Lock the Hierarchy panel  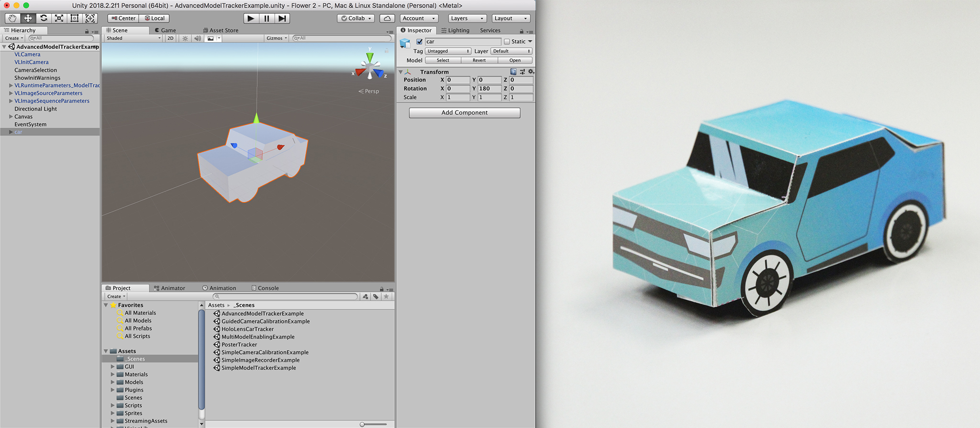(87, 31)
